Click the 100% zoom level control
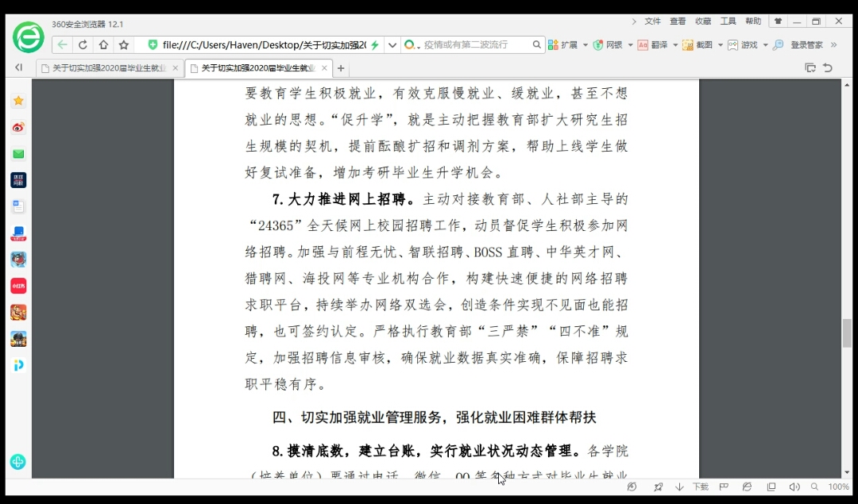This screenshot has width=858, height=504. coord(838,487)
